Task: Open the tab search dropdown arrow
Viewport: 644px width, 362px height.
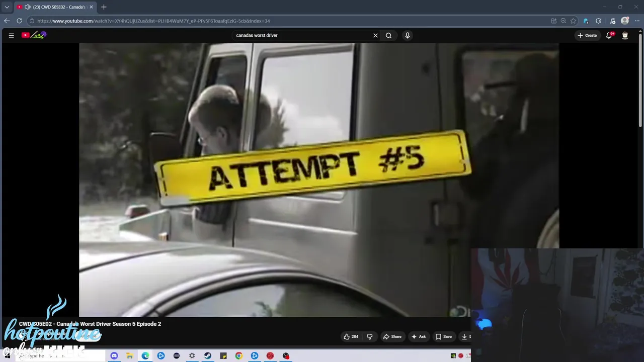Action: 7,7
